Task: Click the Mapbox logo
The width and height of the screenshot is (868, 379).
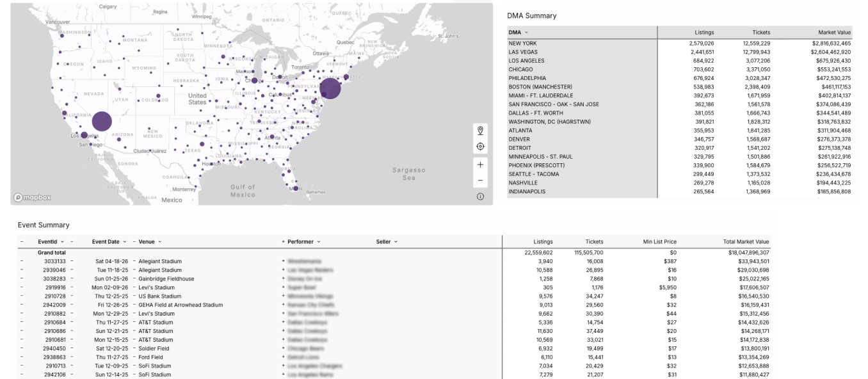Action: pyautogui.click(x=33, y=197)
